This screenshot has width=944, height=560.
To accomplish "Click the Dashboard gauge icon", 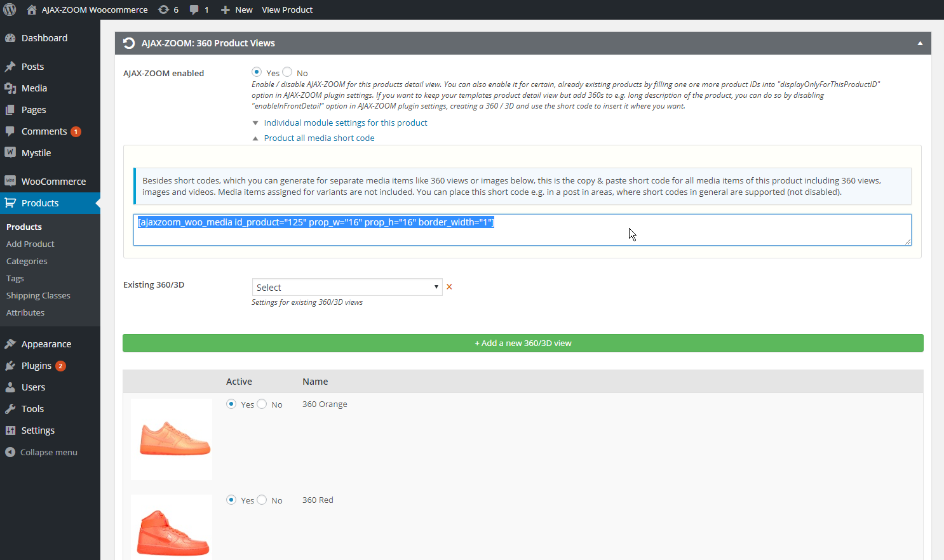I will pyautogui.click(x=10, y=38).
